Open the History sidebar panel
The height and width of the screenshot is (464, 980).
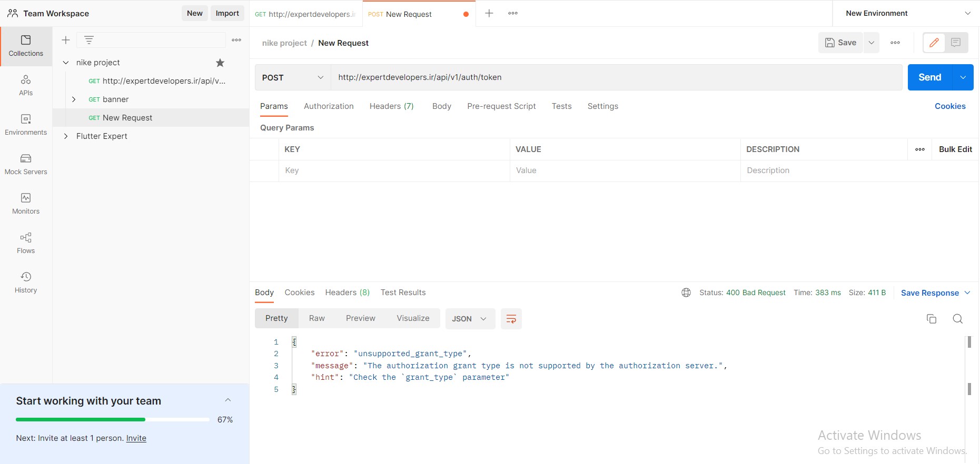coord(26,283)
